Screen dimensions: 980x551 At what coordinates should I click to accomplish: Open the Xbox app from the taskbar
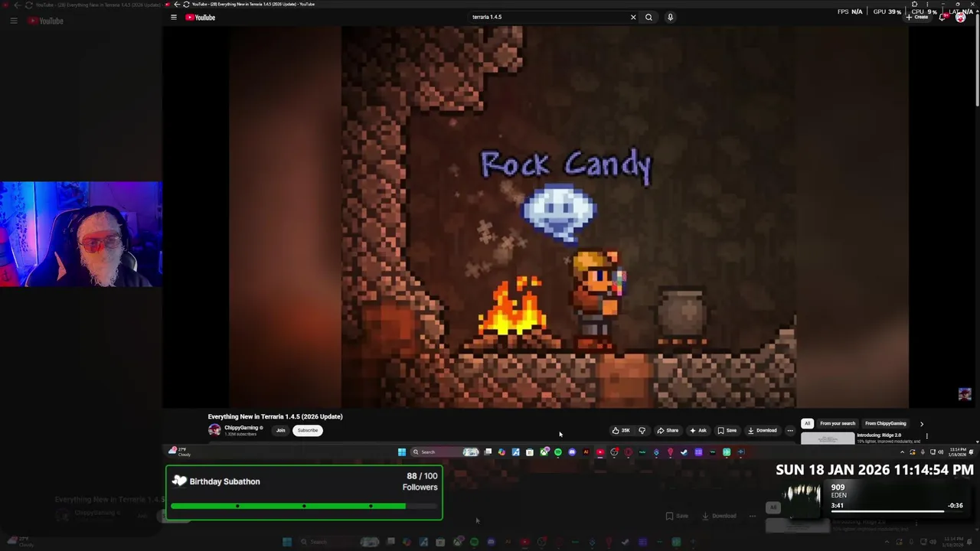(544, 452)
